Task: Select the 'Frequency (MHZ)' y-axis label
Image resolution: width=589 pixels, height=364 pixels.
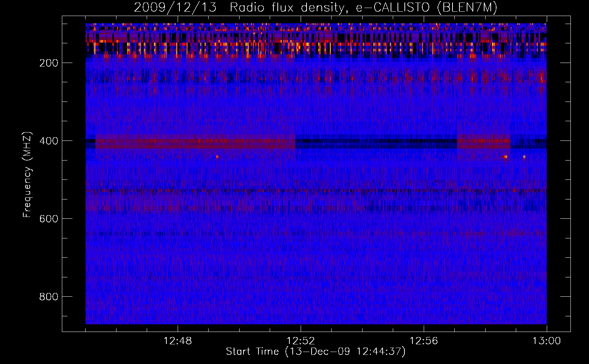Action: coord(27,174)
